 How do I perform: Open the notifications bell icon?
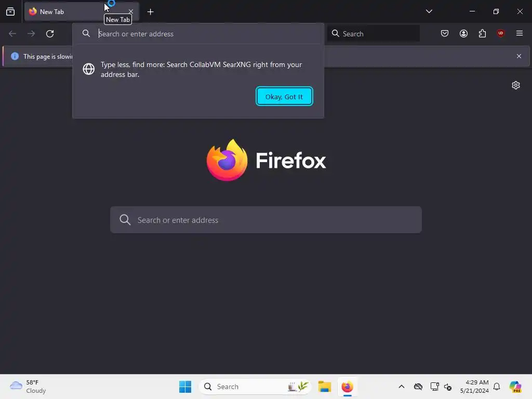pyautogui.click(x=497, y=387)
